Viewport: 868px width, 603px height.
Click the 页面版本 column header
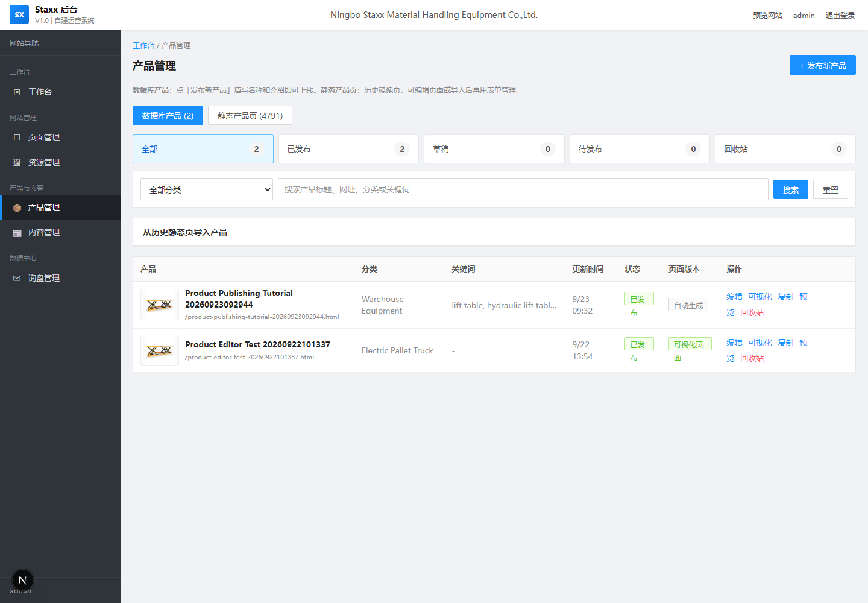684,269
